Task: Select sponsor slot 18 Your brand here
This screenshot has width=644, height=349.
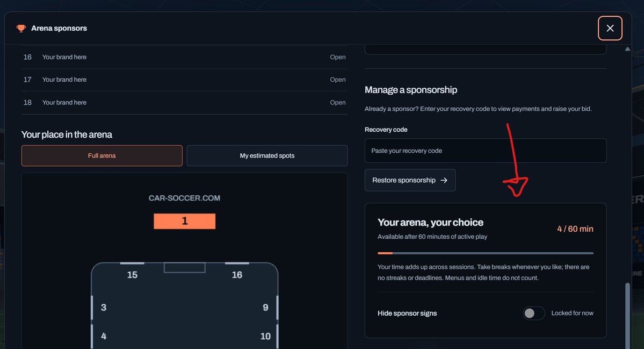Action: coord(184,102)
